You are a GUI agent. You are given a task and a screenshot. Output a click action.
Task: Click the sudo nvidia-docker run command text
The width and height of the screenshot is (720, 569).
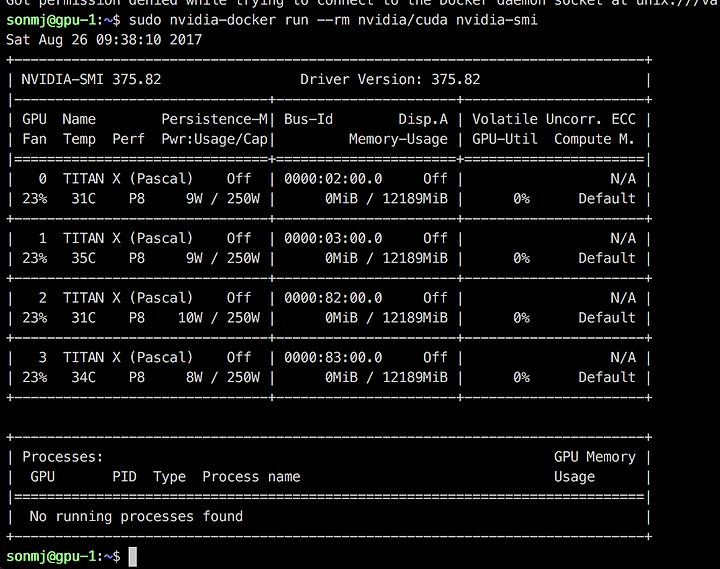pos(333,20)
